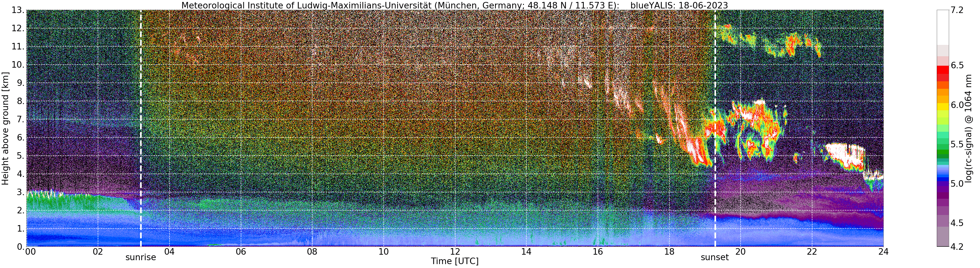This screenshot has width=980, height=268.
Task: Click the '9.' height tick label
Action: coord(20,83)
